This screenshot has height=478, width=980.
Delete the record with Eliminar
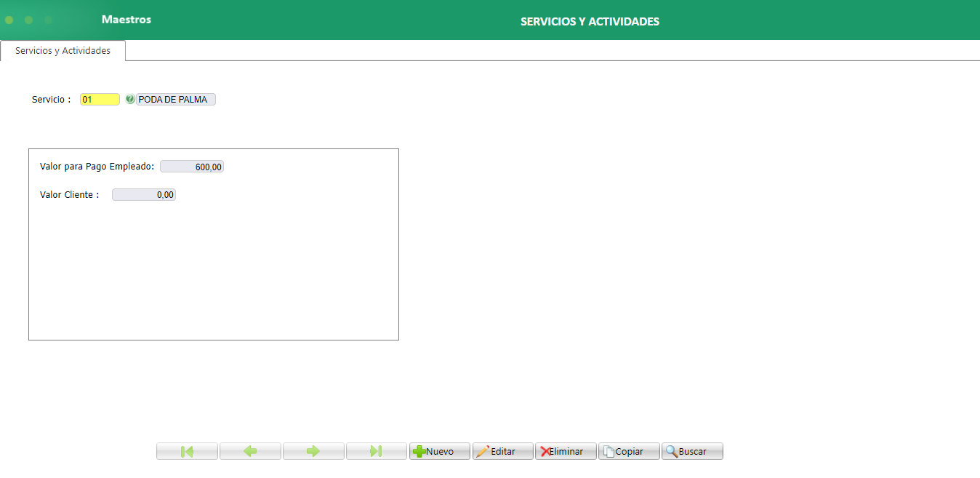pyautogui.click(x=566, y=451)
